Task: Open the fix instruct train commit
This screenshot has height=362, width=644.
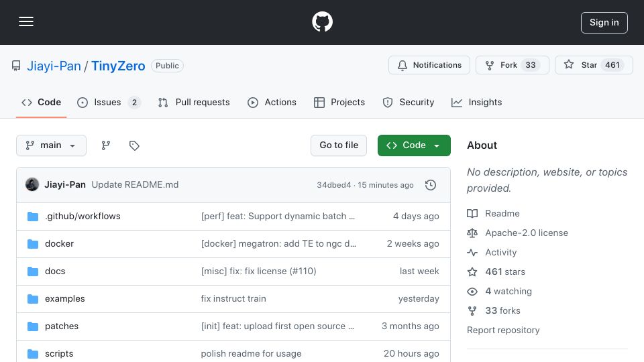Action: tap(233, 299)
